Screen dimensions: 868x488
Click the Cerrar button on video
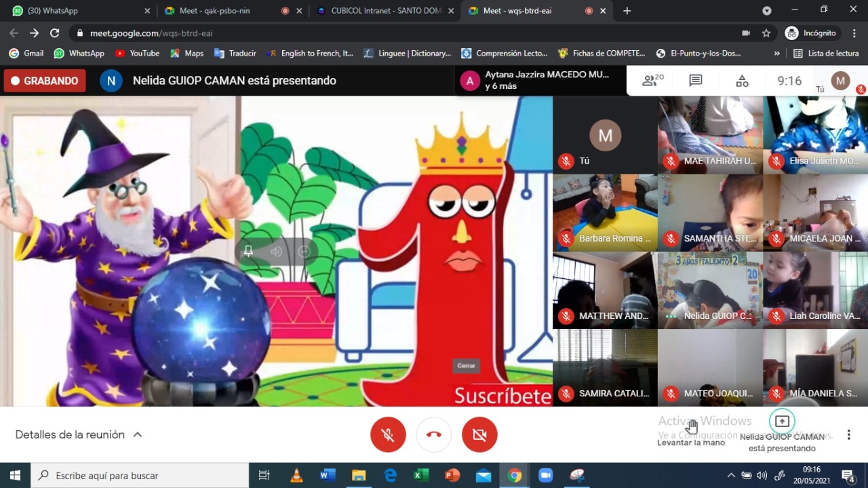[467, 365]
